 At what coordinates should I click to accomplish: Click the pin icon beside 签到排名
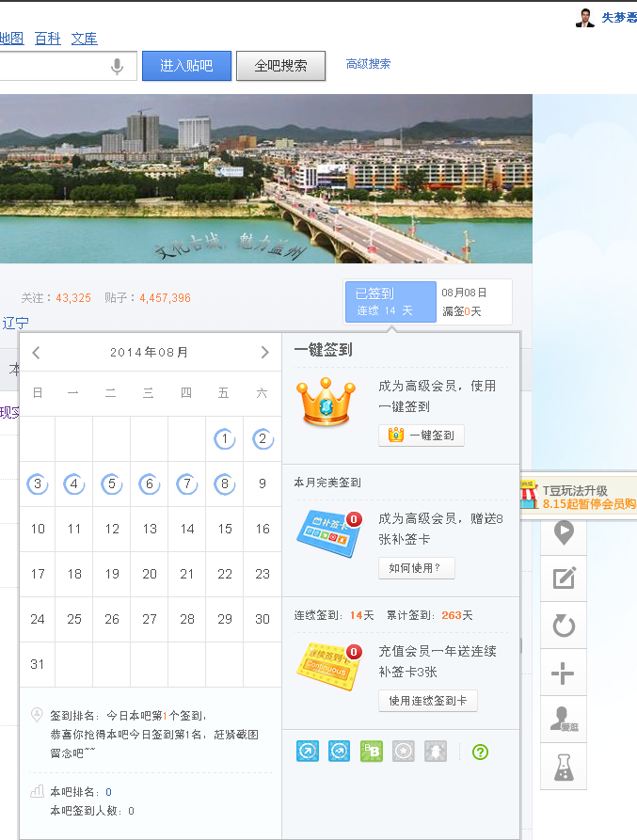37,715
